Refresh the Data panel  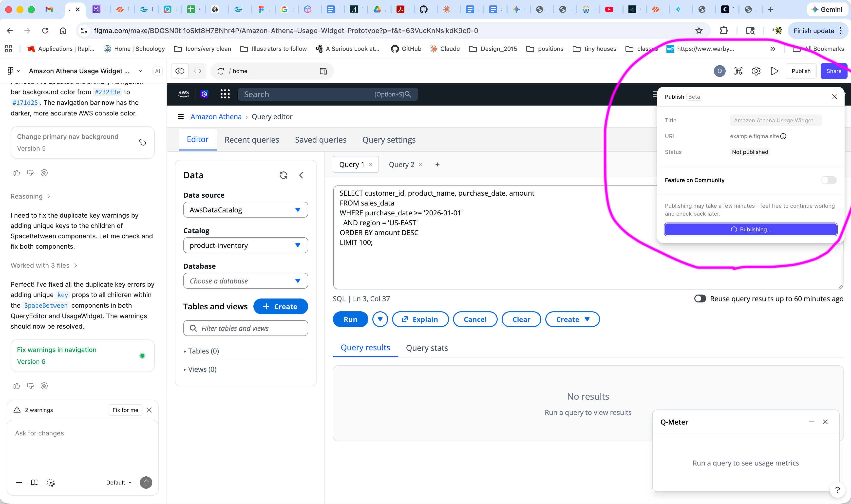pyautogui.click(x=284, y=175)
